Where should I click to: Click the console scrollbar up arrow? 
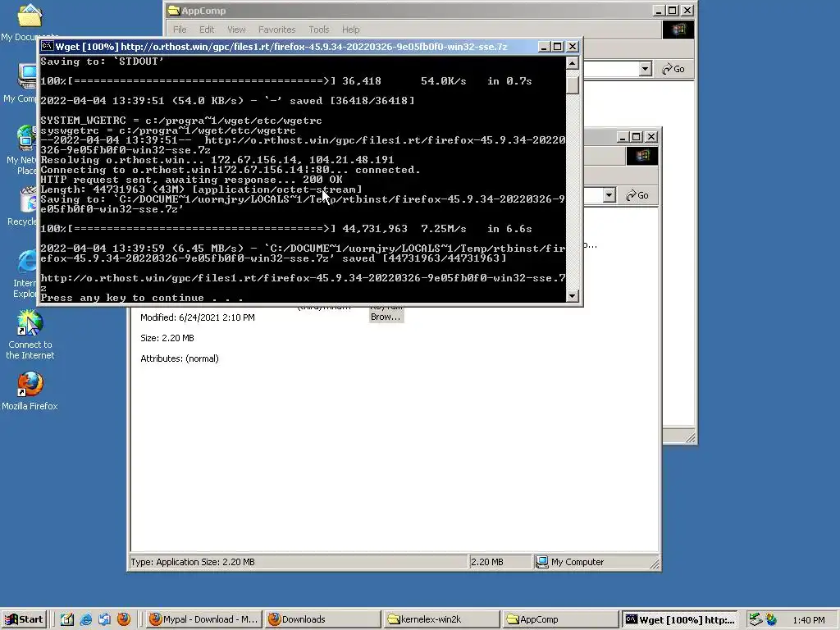[x=572, y=63]
